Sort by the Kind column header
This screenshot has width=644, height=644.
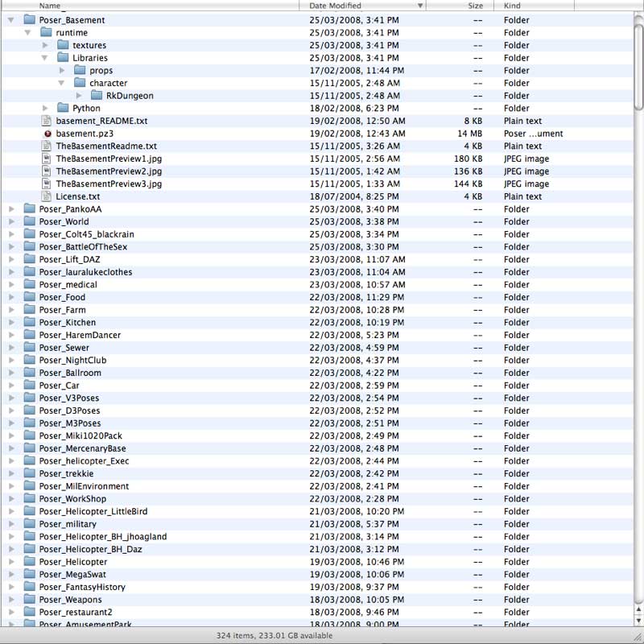coord(534,6)
